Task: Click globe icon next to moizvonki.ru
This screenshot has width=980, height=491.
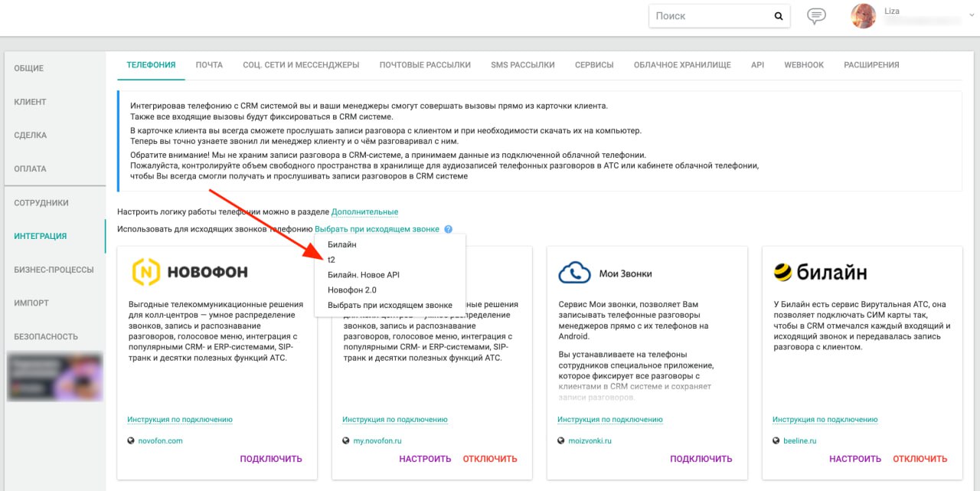Action: [561, 441]
